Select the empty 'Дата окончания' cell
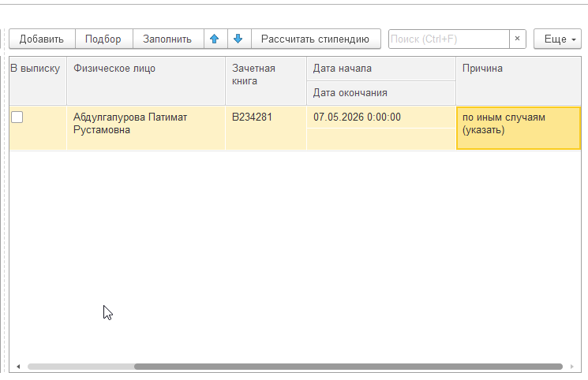The width and height of the screenshot is (588, 380). (381, 140)
